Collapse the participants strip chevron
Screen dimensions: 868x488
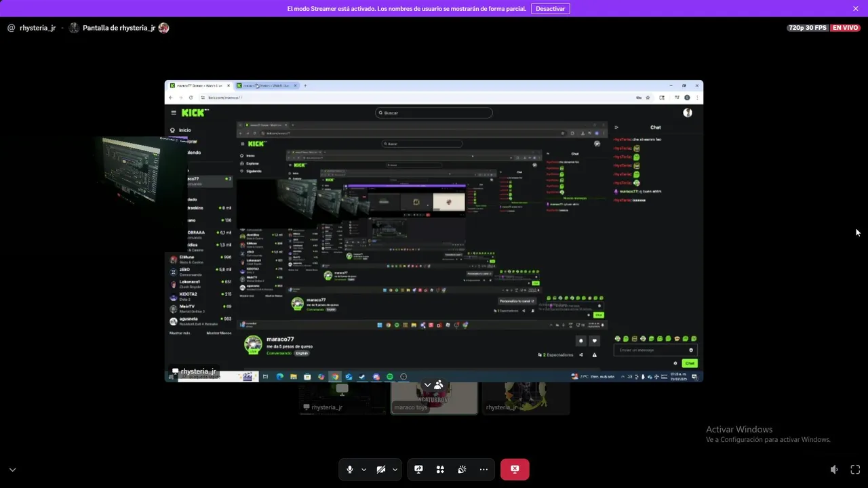click(427, 385)
